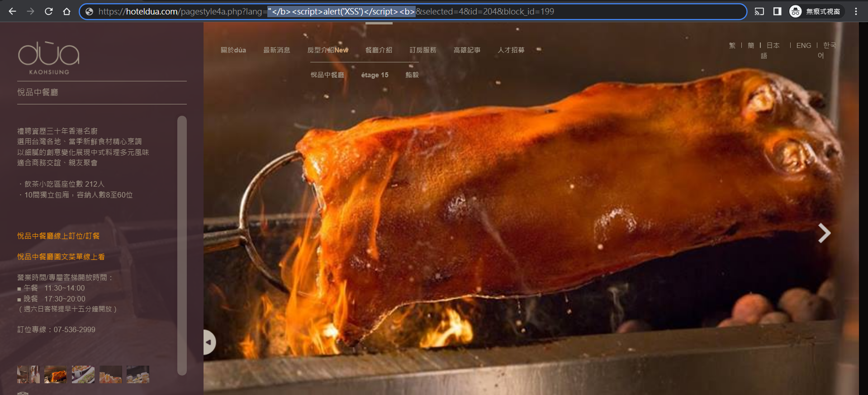Select the plated dishes with white cup thumbnail

click(83, 374)
